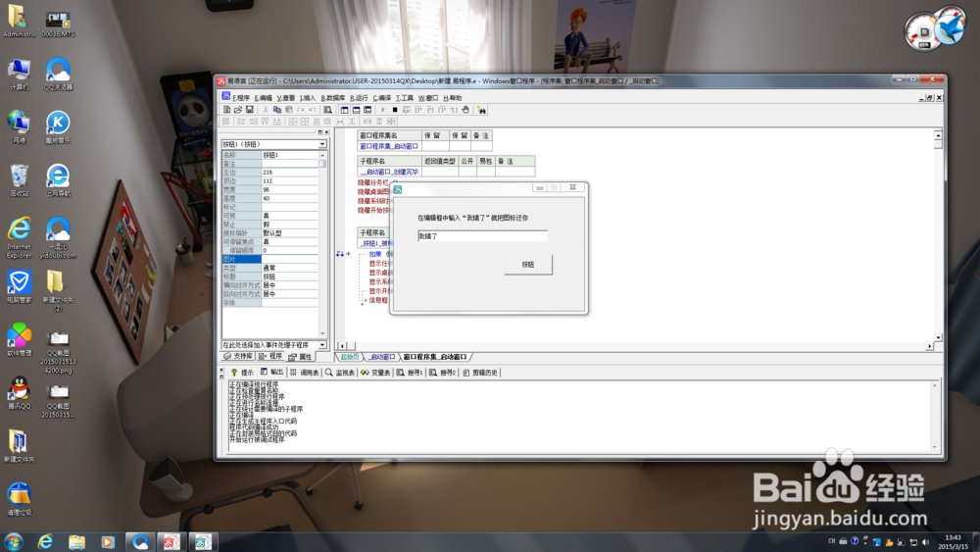Image resolution: width=980 pixels, height=552 pixels.
Task: Click the 标题 property value 按钮
Action: click(290, 276)
